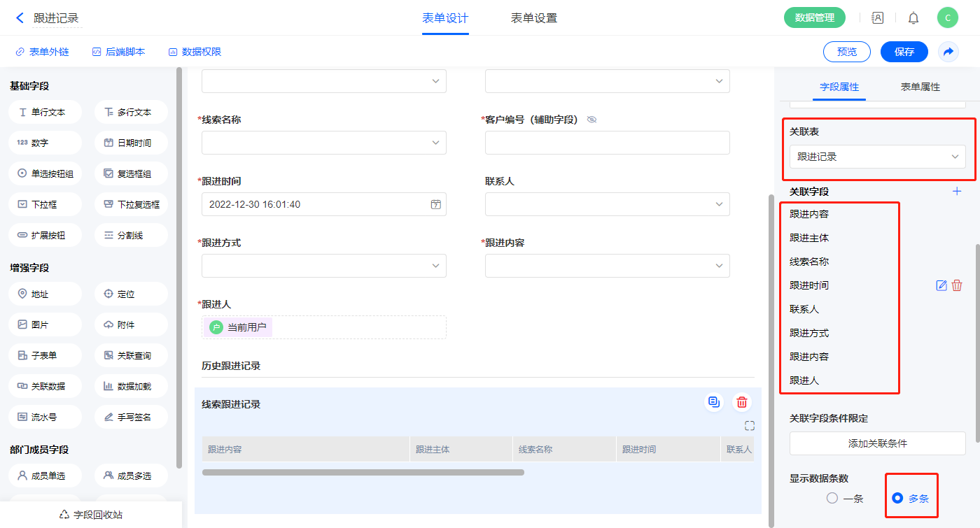The width and height of the screenshot is (980, 528).
Task: Open the 关联表 dropdown
Action: point(877,157)
